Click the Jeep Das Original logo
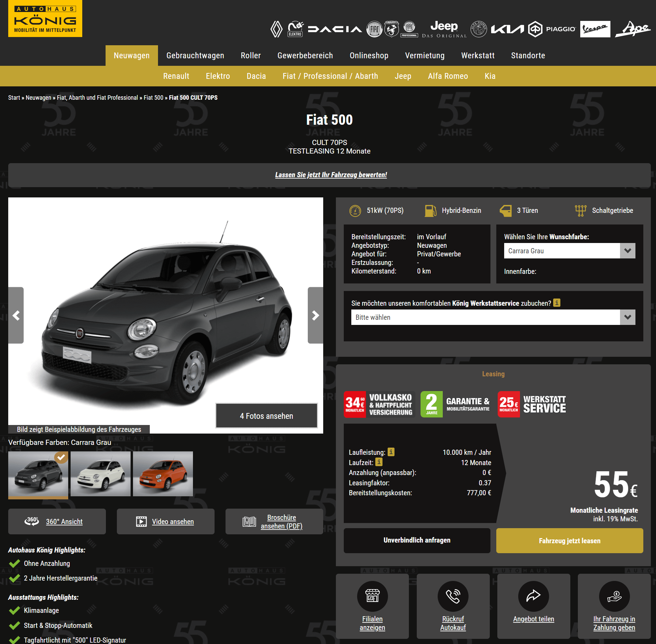 [x=444, y=29]
